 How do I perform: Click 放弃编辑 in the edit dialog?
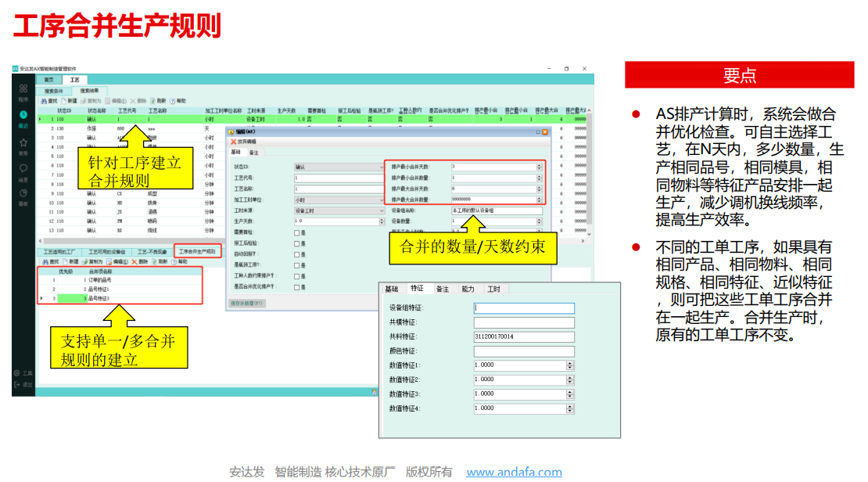click(243, 142)
